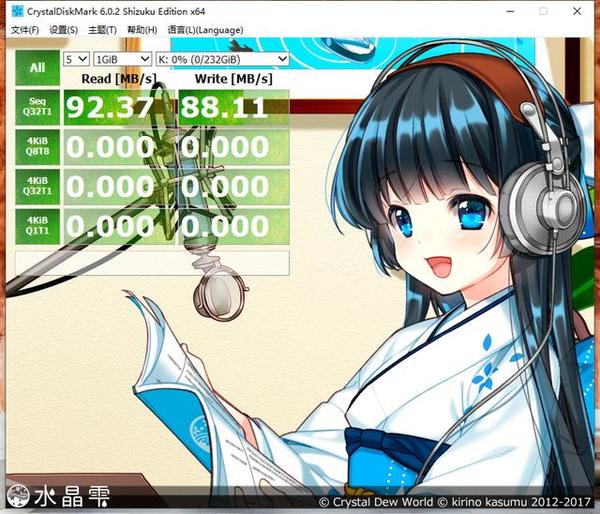600x514 pixels.
Task: Click the Seq read result 92.37
Action: 119,107
